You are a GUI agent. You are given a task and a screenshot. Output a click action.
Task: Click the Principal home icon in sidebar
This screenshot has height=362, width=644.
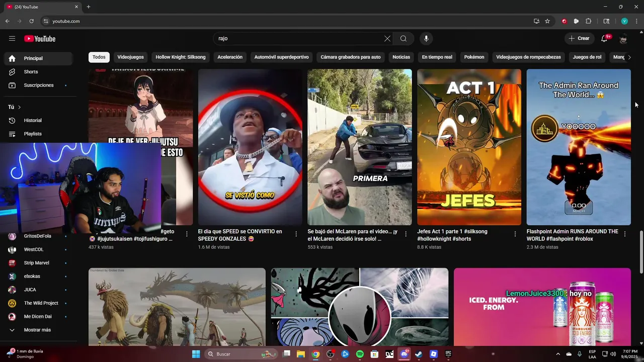tap(12, 58)
